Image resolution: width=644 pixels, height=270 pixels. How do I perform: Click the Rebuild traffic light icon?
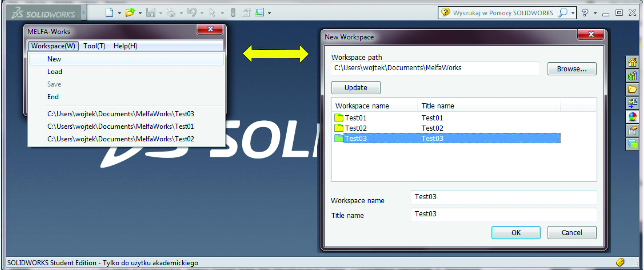[x=233, y=12]
